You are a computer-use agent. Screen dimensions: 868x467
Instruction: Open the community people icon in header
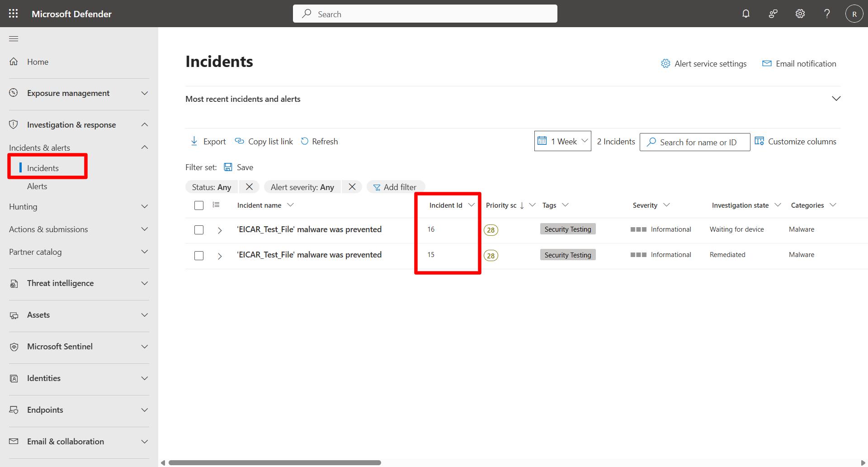[773, 14]
